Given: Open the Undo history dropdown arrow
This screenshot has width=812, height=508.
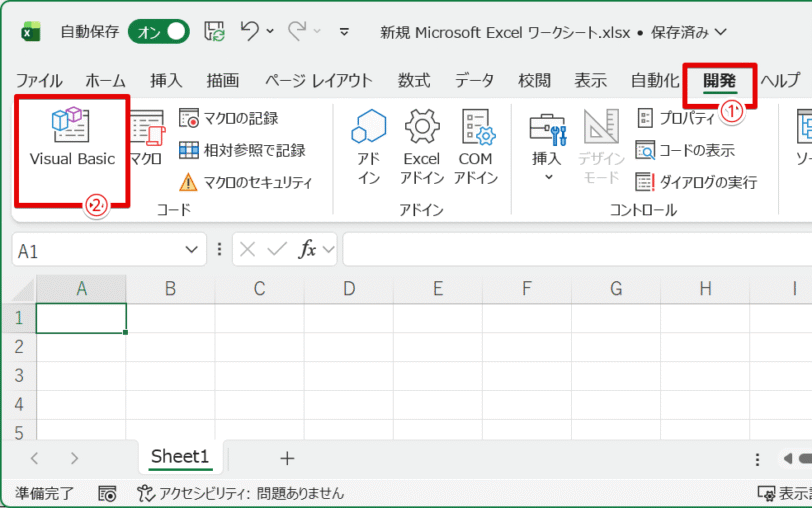Looking at the screenshot, I should click(271, 32).
